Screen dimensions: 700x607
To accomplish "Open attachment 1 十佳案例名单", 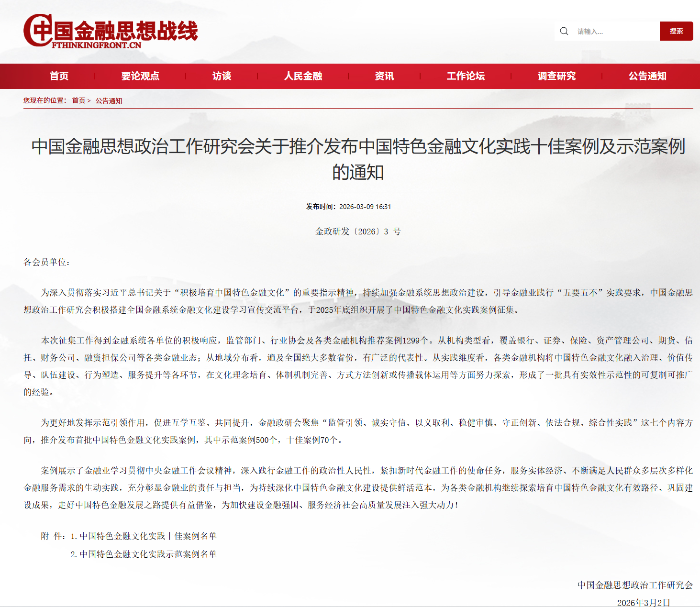I will pos(148,536).
